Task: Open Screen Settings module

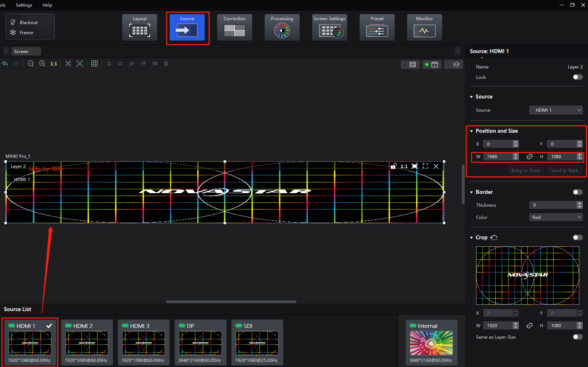Action: (x=329, y=27)
